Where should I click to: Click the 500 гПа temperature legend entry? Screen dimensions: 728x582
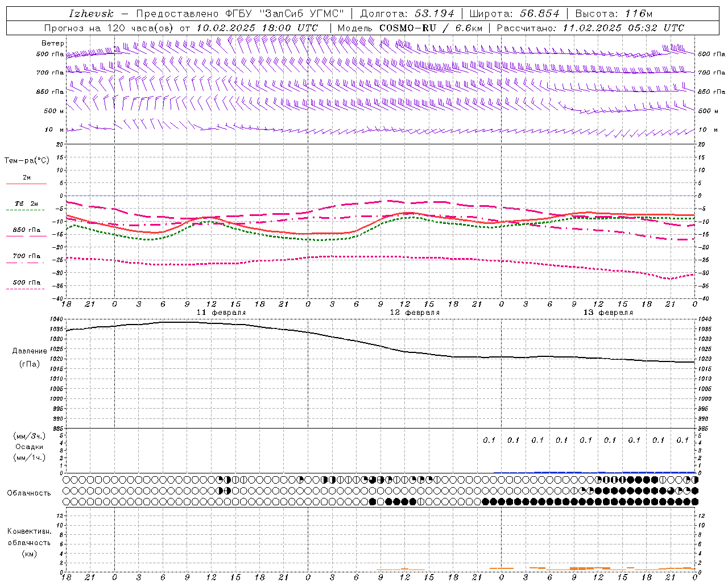tap(27, 282)
